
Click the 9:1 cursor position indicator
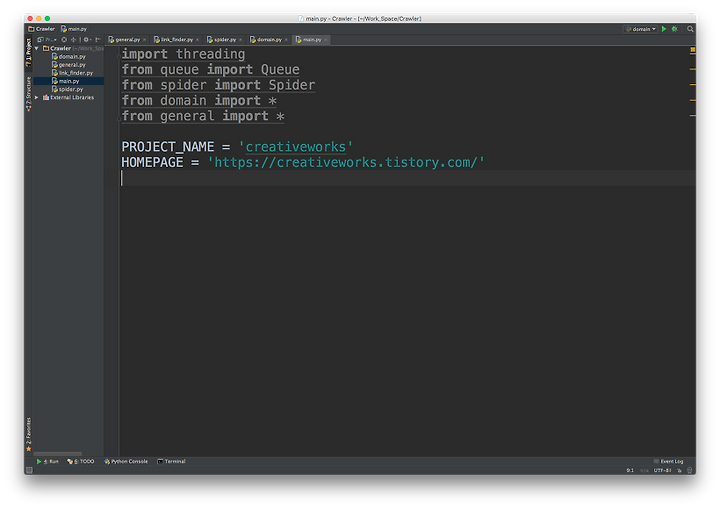click(x=630, y=470)
